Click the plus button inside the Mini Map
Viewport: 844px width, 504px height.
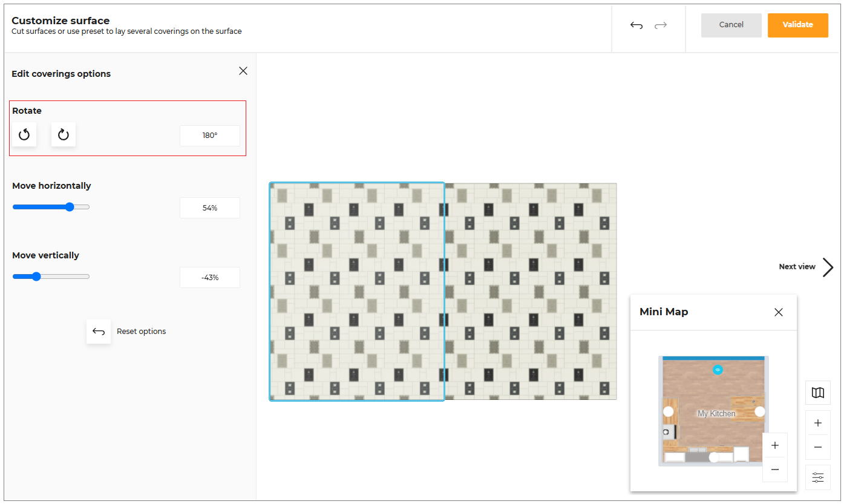(775, 445)
